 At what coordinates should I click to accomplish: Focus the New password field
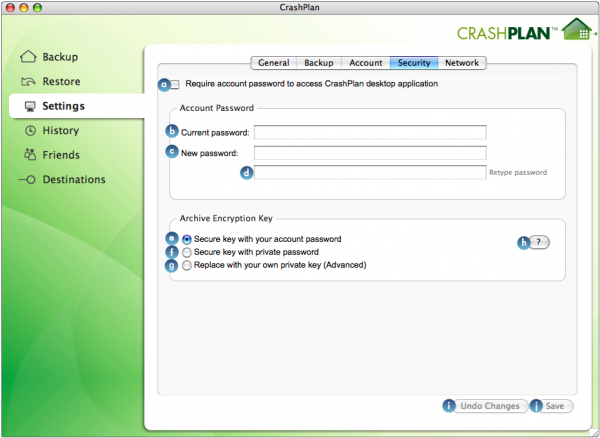point(370,153)
